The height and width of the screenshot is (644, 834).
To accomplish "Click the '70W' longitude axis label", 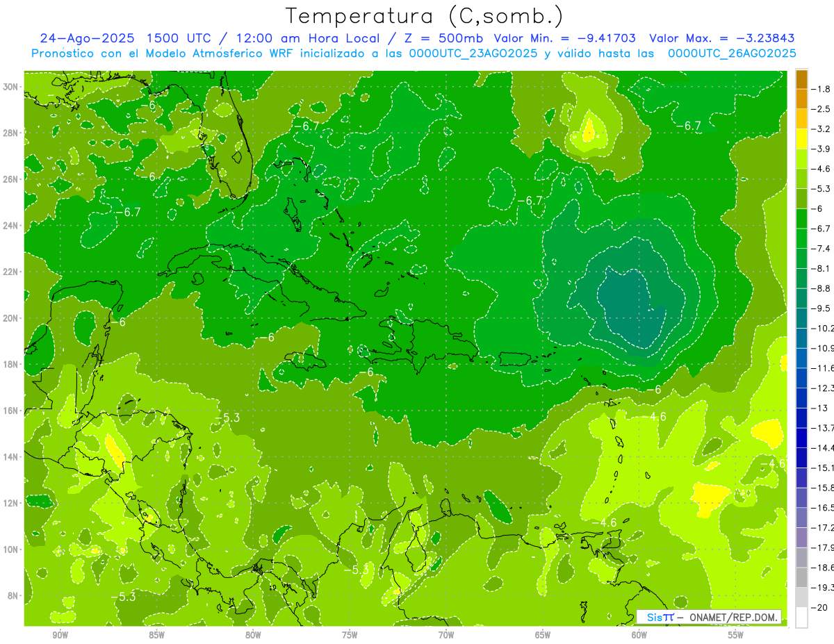I will [x=447, y=636].
